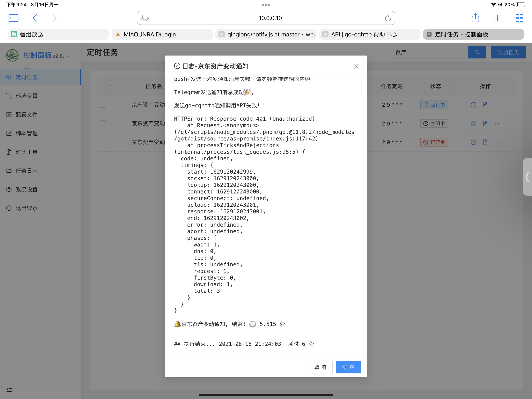Click the 添加任务 button
Image resolution: width=532 pixels, height=399 pixels.
(x=508, y=52)
